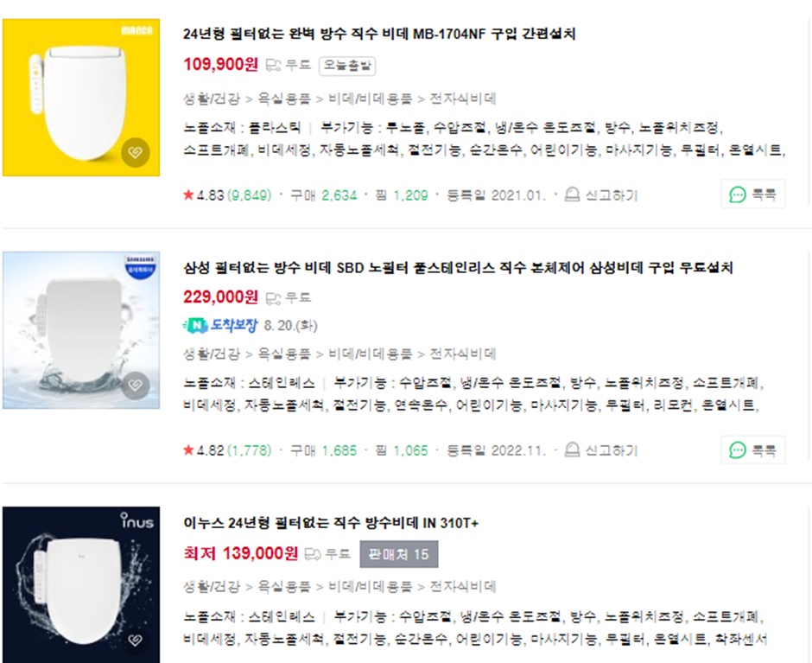Screen dimensions: 812x663
Task: Select 전자식비데 category in Samsung listing breadcrumb
Action: coord(463,354)
